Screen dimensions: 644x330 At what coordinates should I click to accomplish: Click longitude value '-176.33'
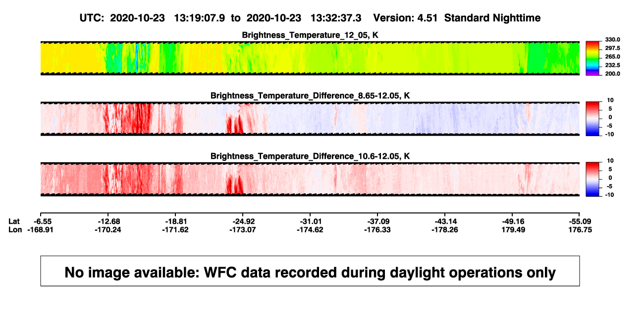click(x=377, y=230)
